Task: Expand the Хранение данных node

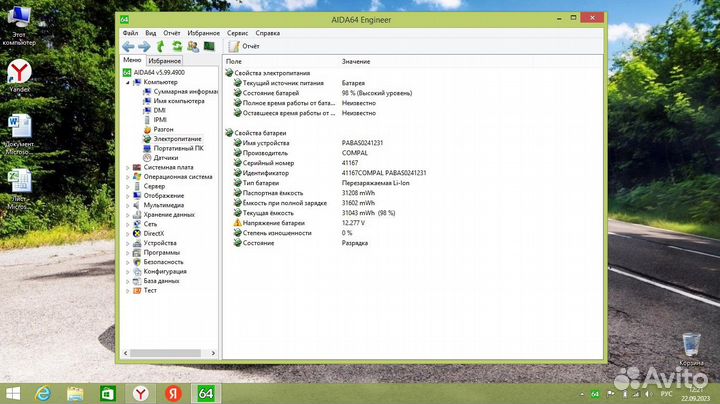Action: coord(128,215)
